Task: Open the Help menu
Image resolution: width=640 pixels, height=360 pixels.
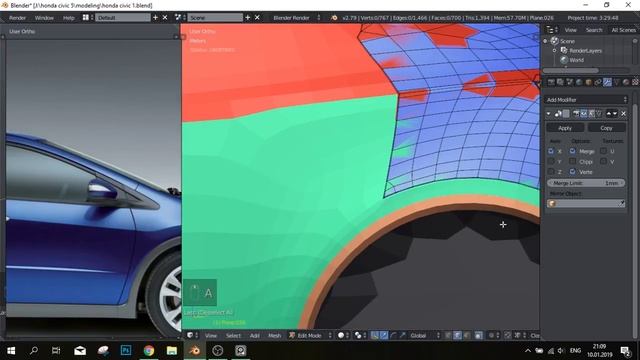Action: (69, 18)
